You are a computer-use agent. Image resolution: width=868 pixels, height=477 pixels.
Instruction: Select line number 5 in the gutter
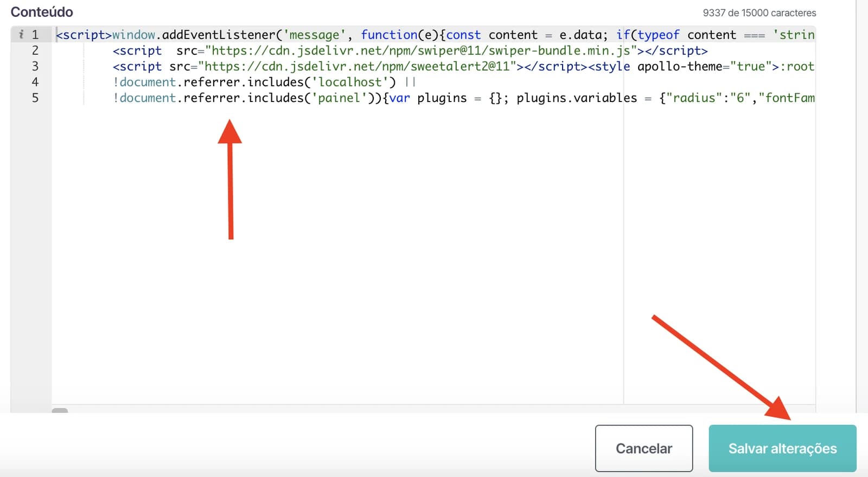pyautogui.click(x=35, y=98)
